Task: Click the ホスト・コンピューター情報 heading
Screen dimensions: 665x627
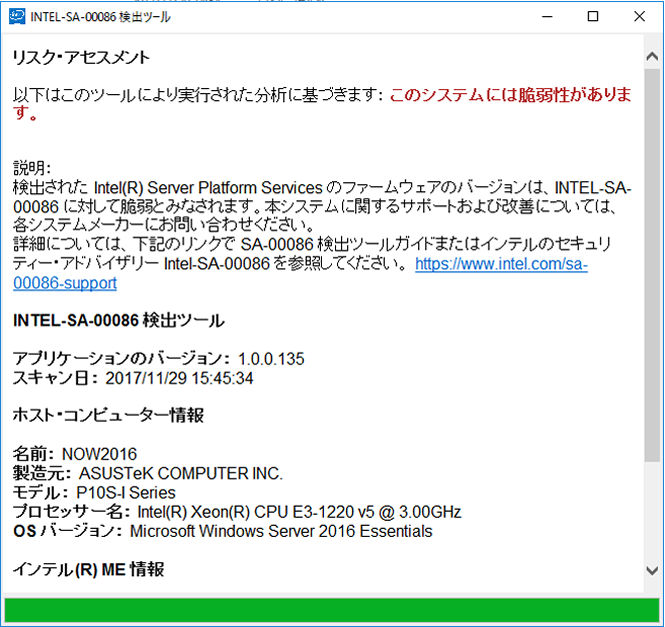Action: point(108,415)
